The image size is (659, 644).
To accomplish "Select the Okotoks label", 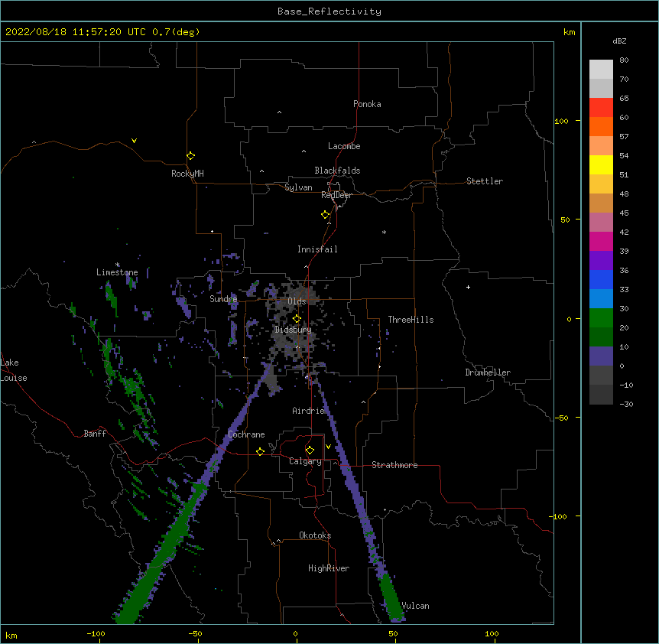I will 315,535.
